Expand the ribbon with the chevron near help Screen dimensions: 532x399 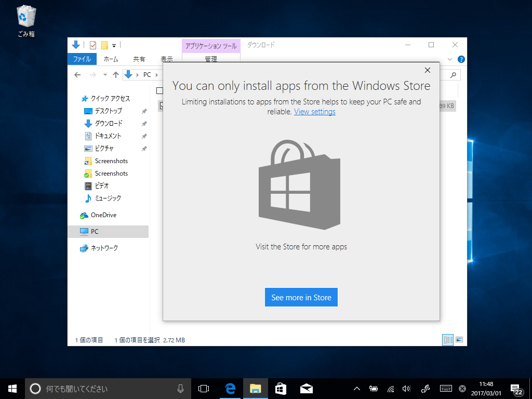coord(450,59)
